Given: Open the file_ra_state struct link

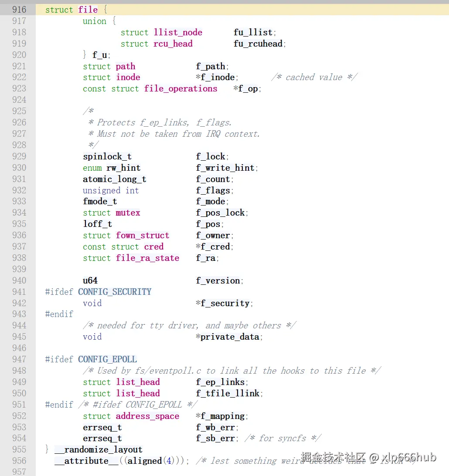Looking at the screenshot, I should coord(148,258).
